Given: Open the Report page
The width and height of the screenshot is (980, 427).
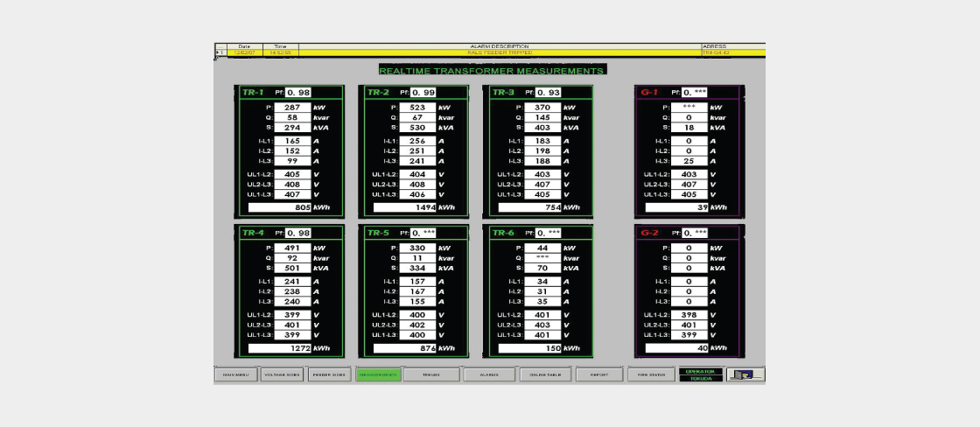Looking at the screenshot, I should [x=599, y=375].
